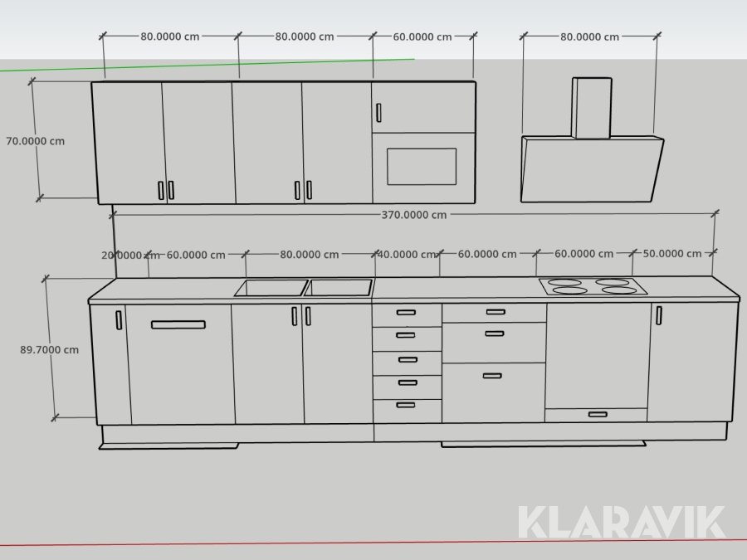Screen dimensions: 747x560
Task: Select the range hood chimney
Action: pyautogui.click(x=592, y=108)
